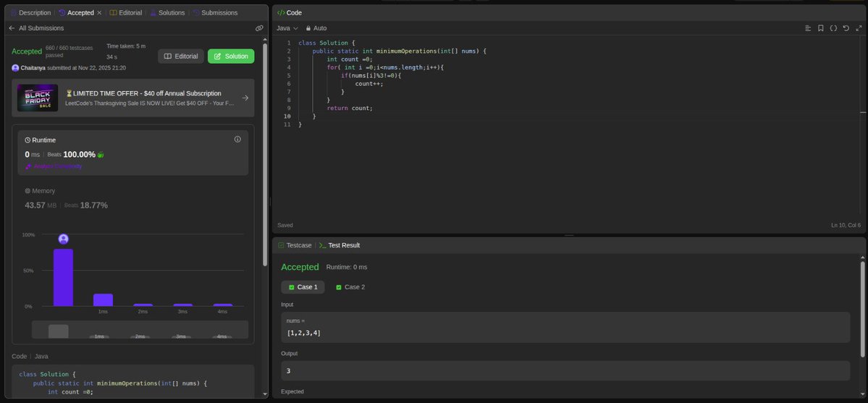This screenshot has width=868, height=403.
Task: Click the 'Beats 18.77%' memory text
Action: click(86, 205)
